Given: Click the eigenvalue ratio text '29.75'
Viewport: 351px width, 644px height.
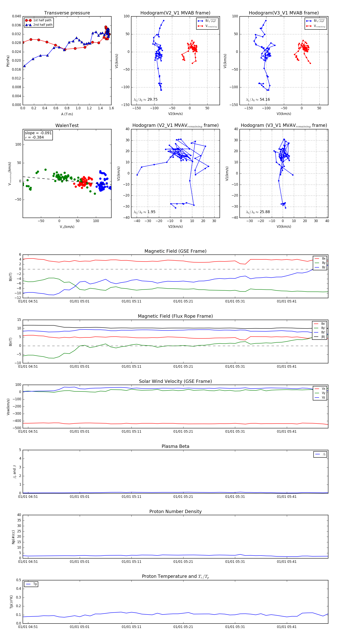Looking at the screenshot, I should point(152,100).
